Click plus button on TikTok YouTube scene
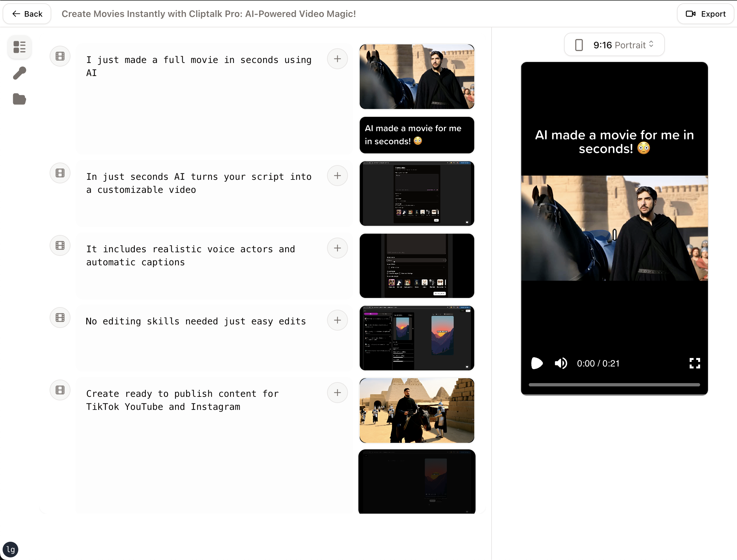The image size is (737, 560). pos(337,393)
